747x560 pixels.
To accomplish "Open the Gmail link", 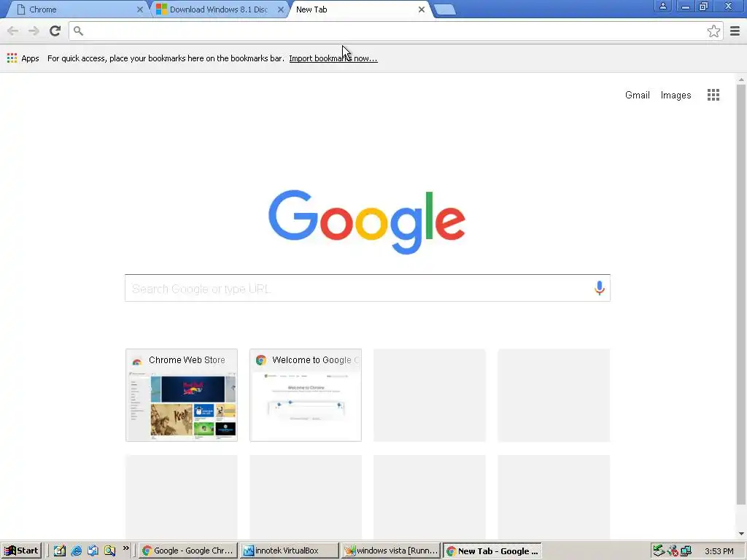I will [638, 95].
